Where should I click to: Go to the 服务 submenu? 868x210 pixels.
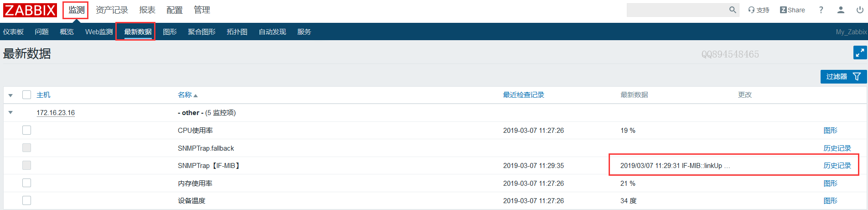304,32
